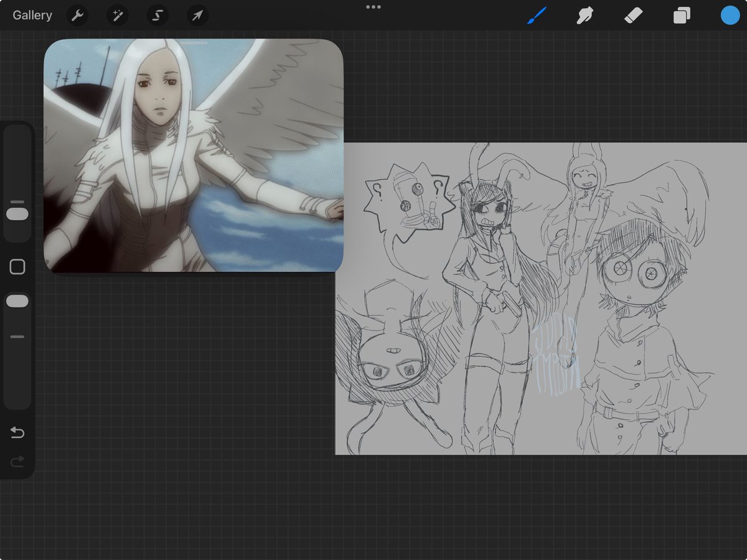This screenshot has height=560, width=747.
Task: Open the active blue color picker
Action: coord(730,16)
